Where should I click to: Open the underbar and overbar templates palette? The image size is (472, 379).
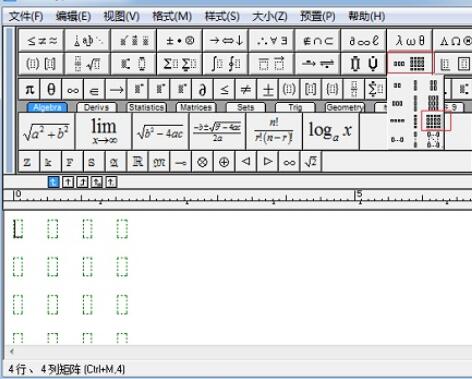point(272,63)
